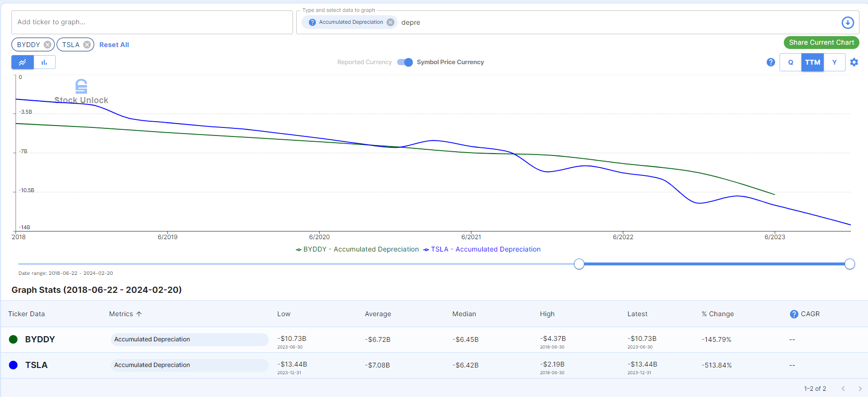Open the period help question icon

771,62
